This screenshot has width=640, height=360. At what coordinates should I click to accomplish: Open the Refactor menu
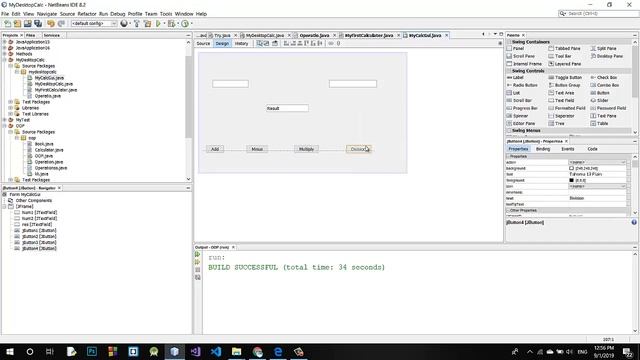click(87, 14)
